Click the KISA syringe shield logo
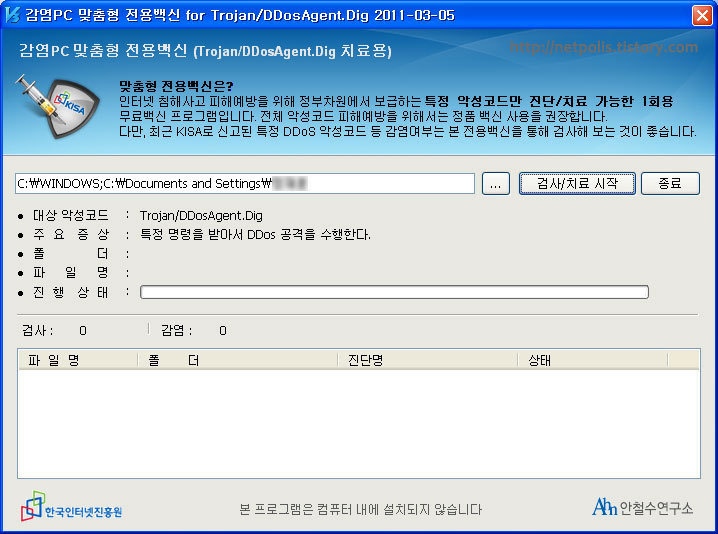The height and width of the screenshot is (534, 718). click(x=57, y=106)
